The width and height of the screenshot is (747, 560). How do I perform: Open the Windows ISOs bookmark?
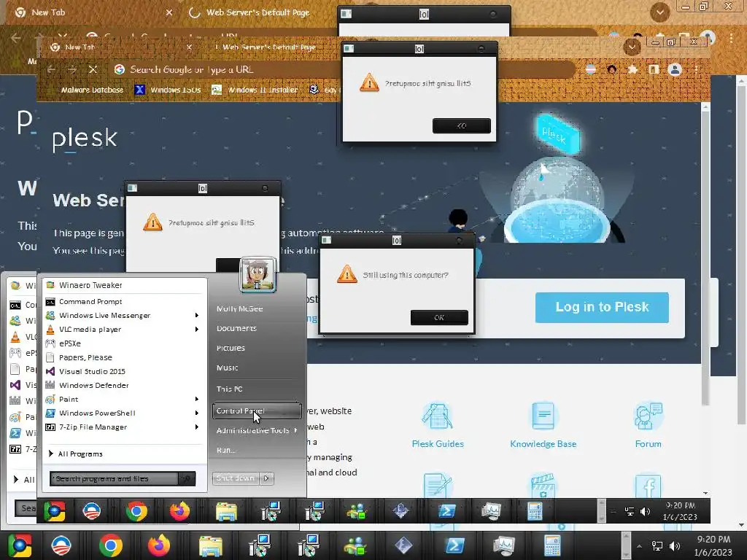point(168,90)
